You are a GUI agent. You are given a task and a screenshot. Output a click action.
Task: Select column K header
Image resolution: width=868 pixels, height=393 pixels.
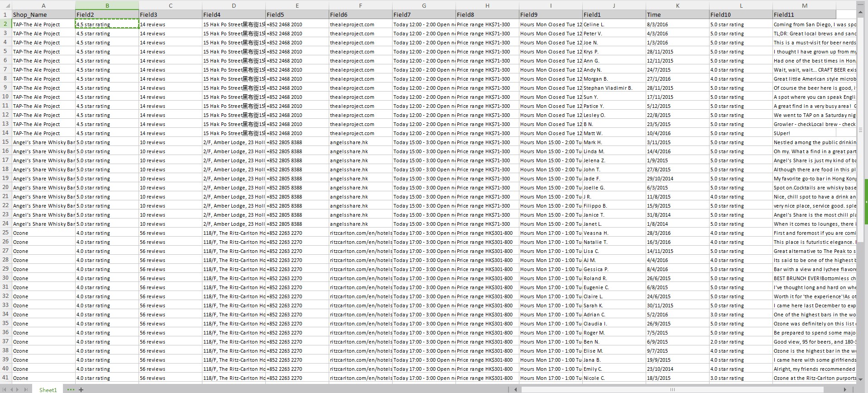coord(678,5)
